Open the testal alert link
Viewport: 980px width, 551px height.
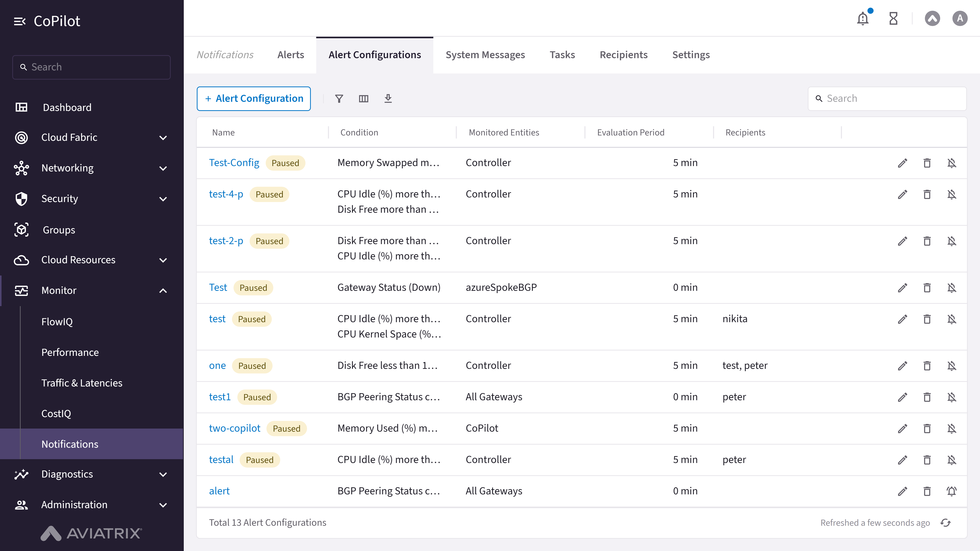point(221,460)
